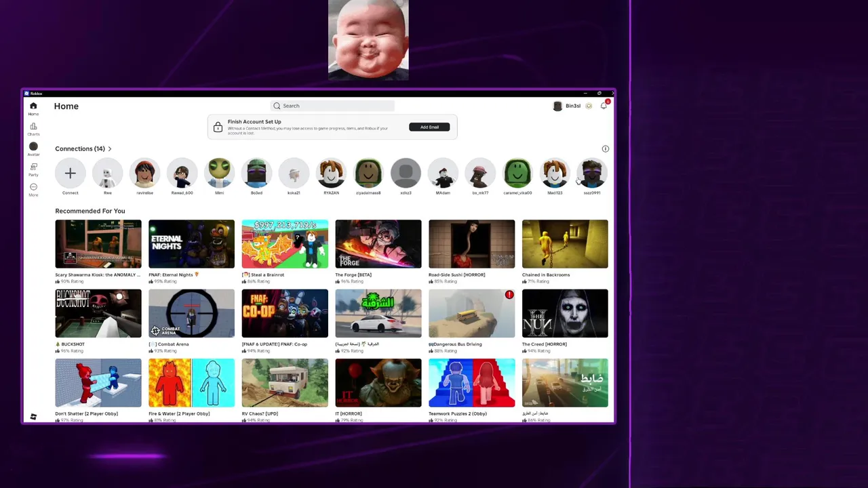This screenshot has width=868, height=488.
Task: Open the Connections (14) heading link
Action: [80, 148]
